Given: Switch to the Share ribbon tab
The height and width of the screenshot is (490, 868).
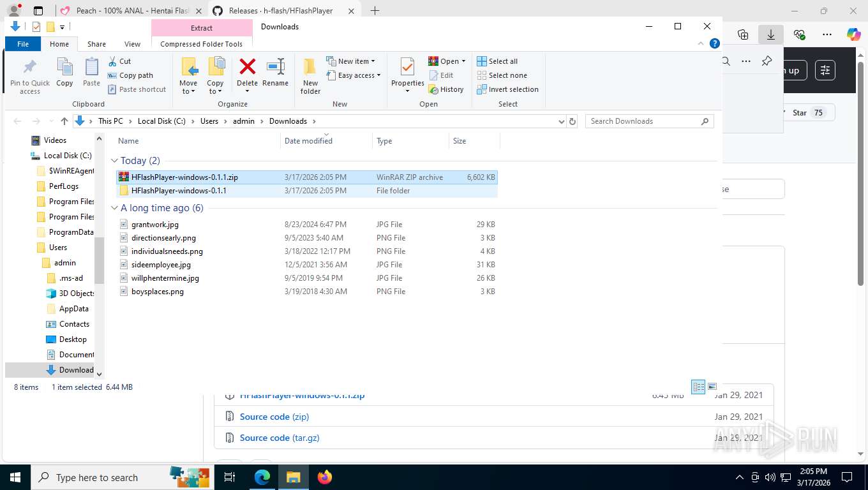Looking at the screenshot, I should 97,44.
